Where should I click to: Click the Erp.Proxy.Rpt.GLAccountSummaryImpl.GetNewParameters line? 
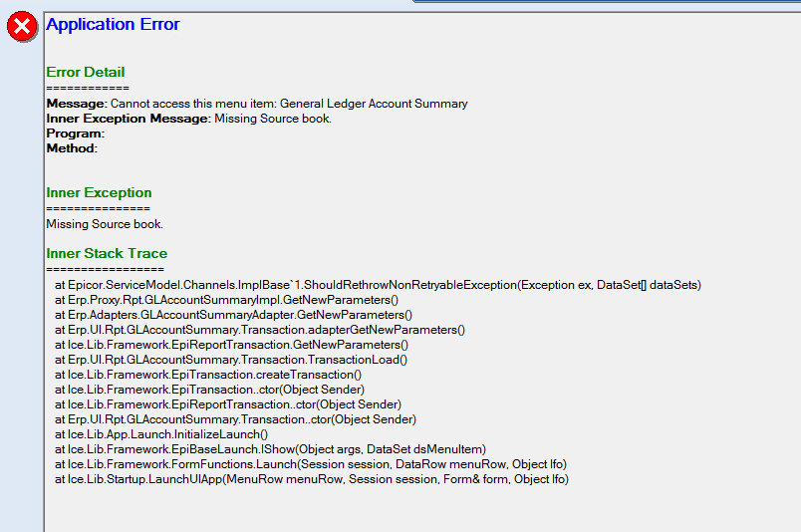[226, 300]
